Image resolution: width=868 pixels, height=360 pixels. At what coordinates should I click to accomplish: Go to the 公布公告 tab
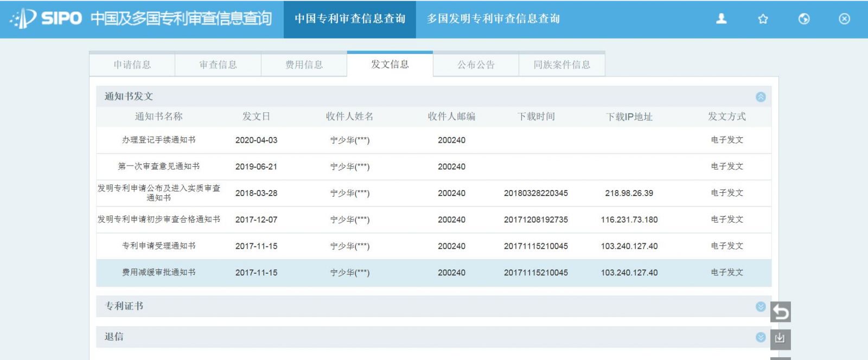[476, 65]
